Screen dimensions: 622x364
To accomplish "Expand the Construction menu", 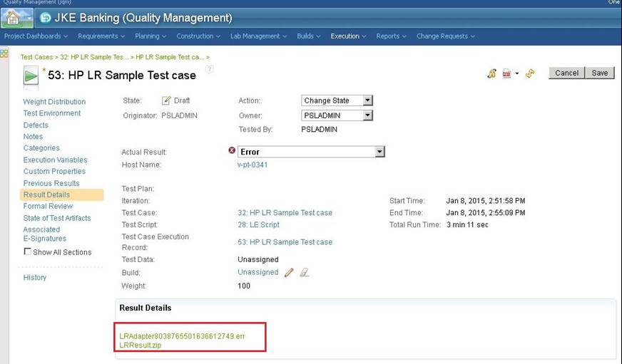I will point(198,36).
